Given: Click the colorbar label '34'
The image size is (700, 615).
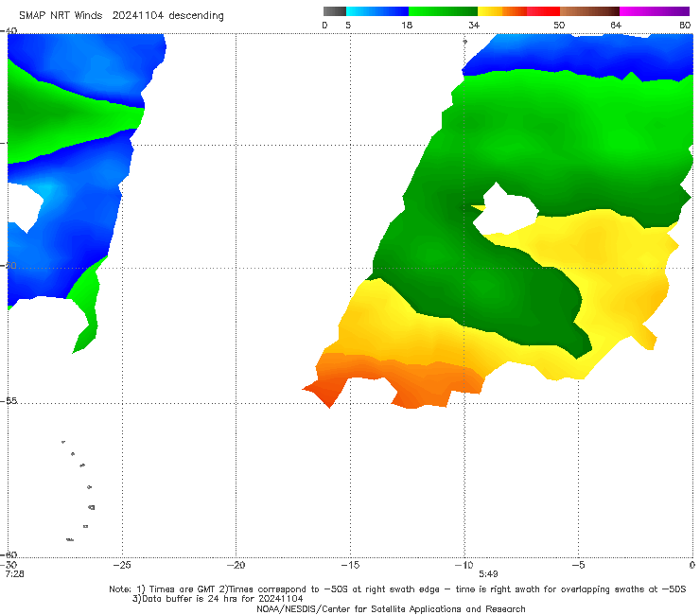Looking at the screenshot, I should click(474, 26).
